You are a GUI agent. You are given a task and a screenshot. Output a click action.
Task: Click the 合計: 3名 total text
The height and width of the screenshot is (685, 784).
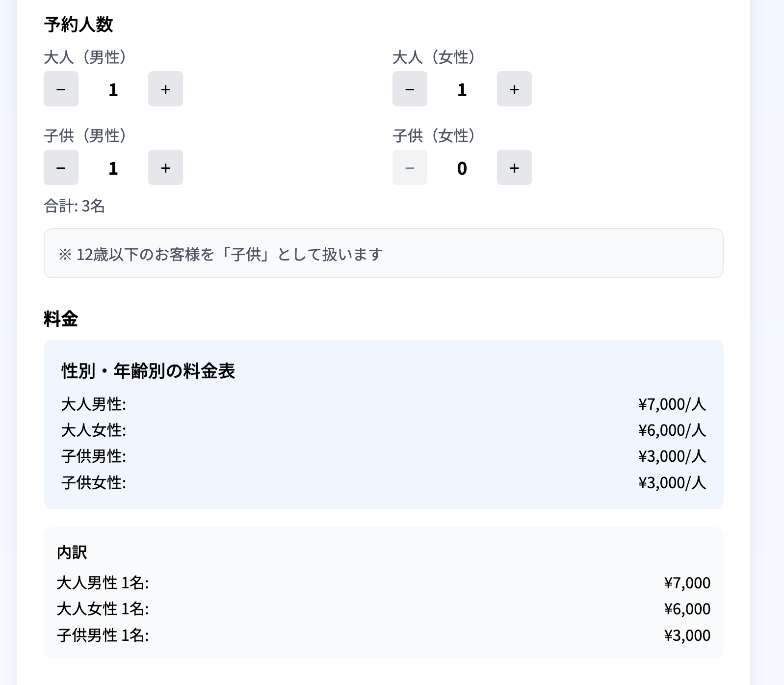point(75,206)
